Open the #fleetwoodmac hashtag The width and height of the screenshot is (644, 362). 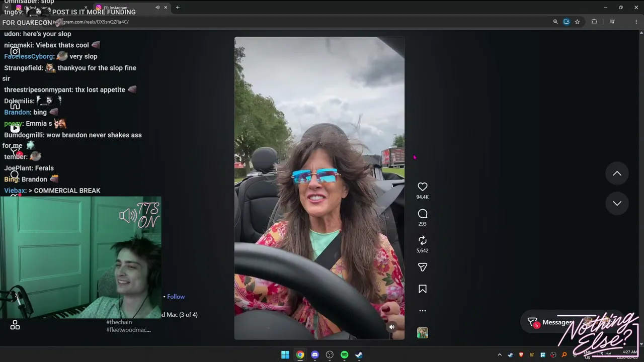[128, 330]
